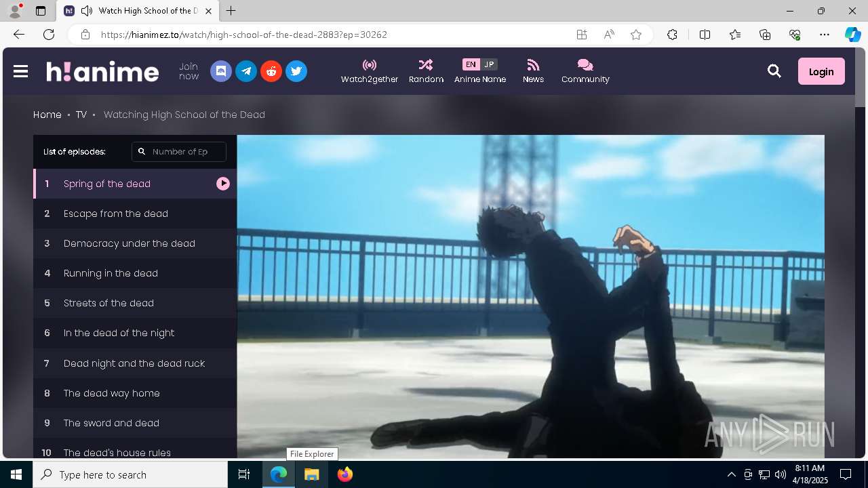The width and height of the screenshot is (868, 488).
Task: Open the hamburger menu on HiAnime
Action: pyautogui.click(x=20, y=71)
